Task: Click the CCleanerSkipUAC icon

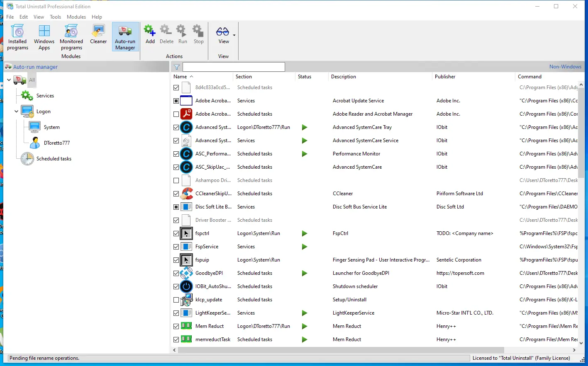Action: [186, 194]
